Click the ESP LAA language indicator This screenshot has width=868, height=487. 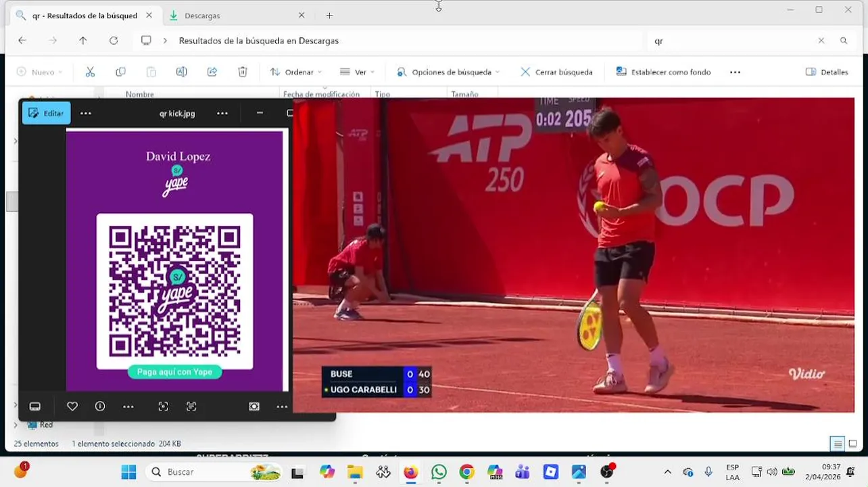pos(732,471)
